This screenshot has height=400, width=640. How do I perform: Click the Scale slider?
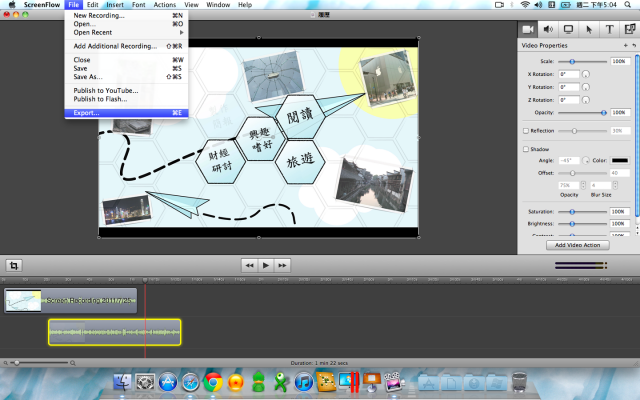pos(582,62)
